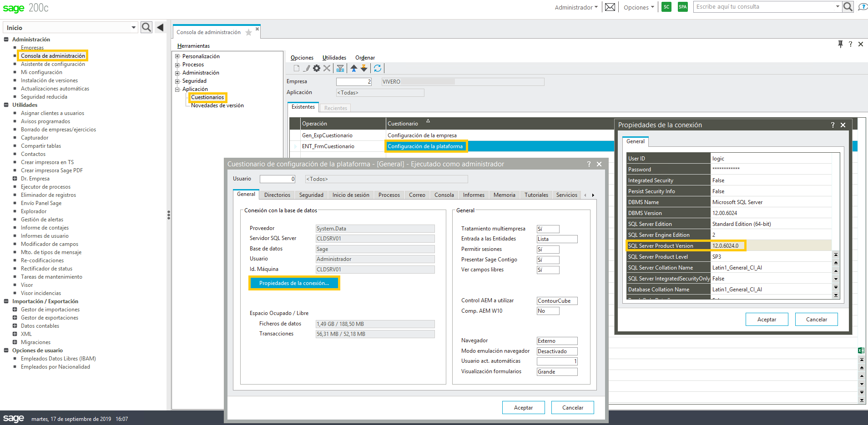Collapse the left navigation panel arrow
868x425 pixels.
click(160, 27)
